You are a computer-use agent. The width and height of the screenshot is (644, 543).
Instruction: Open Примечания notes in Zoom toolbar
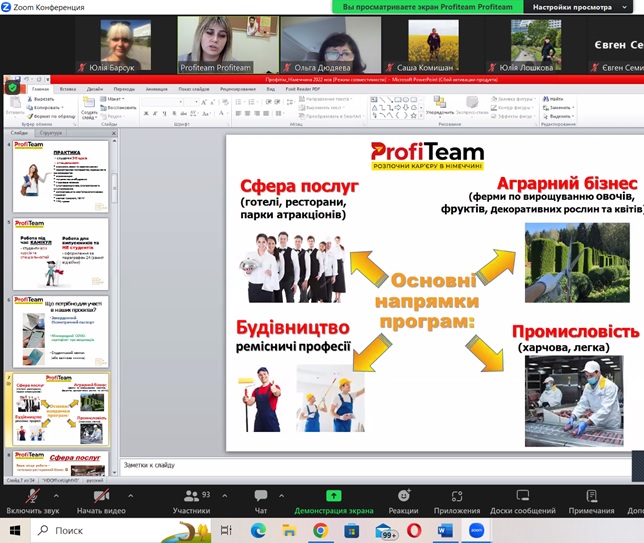pos(591,502)
